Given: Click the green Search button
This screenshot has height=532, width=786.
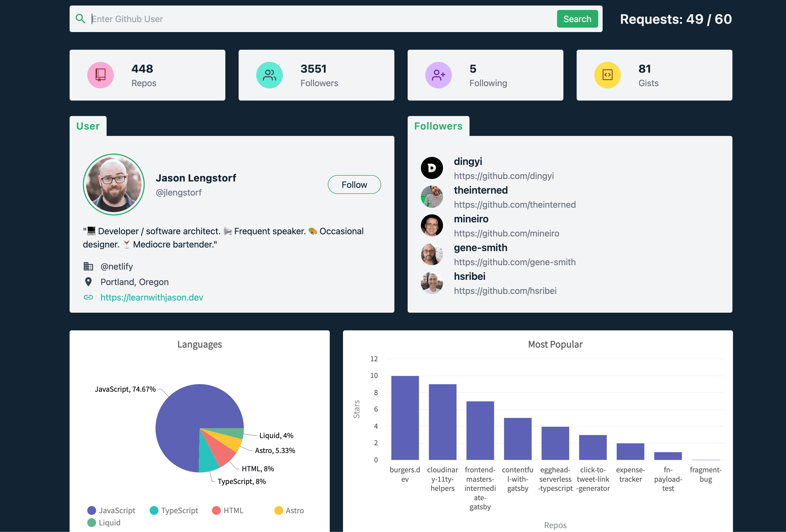Looking at the screenshot, I should click(x=577, y=19).
